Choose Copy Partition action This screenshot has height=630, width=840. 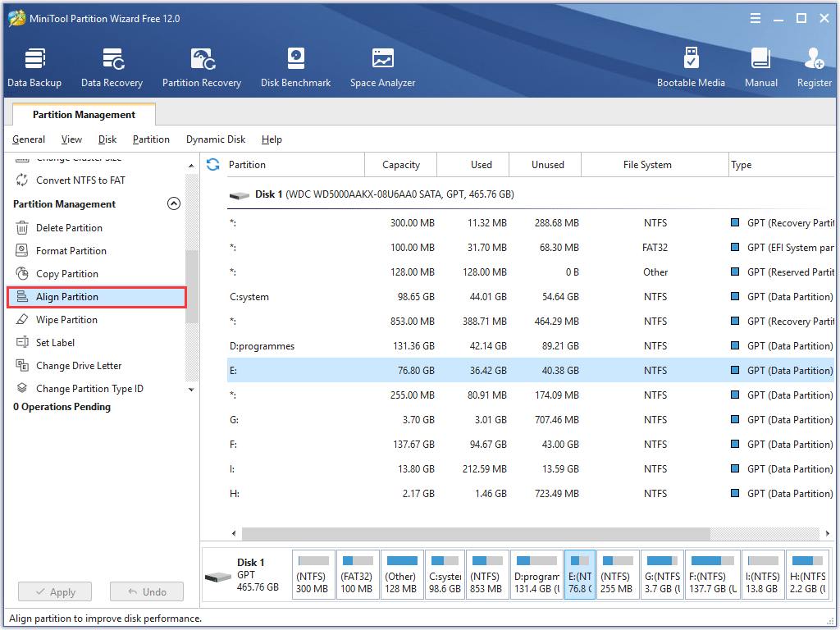[x=67, y=274]
